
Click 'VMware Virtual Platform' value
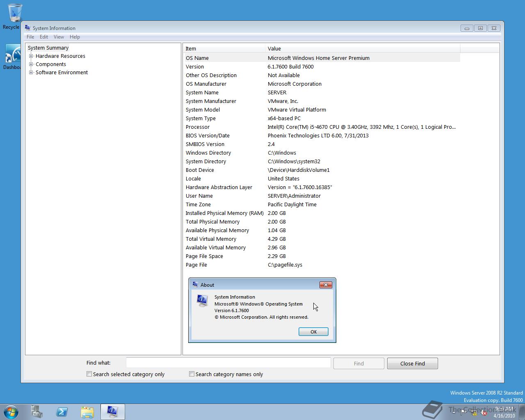point(297,110)
